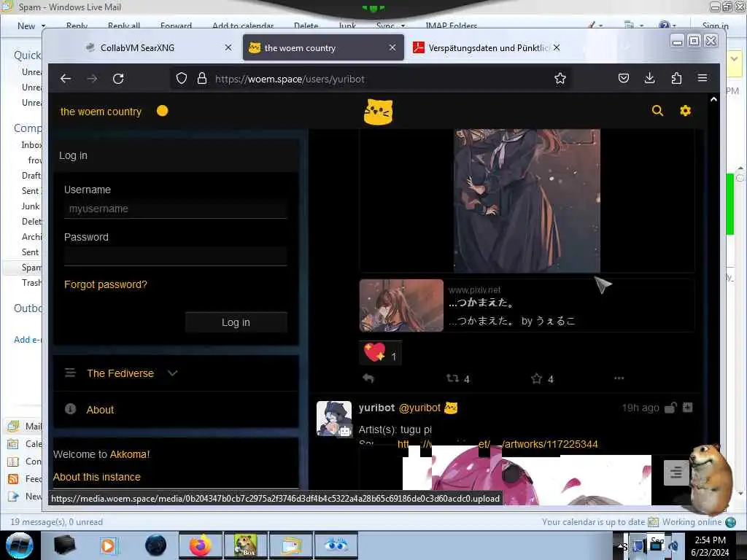Screen dimensions: 747x560
Task: Open more options ellipsis on post
Action: 619,378
